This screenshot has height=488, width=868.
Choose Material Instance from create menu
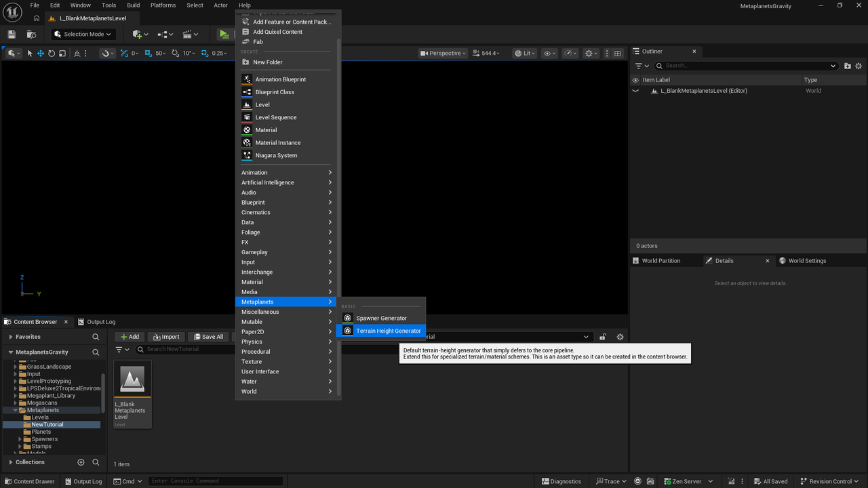(x=285, y=142)
